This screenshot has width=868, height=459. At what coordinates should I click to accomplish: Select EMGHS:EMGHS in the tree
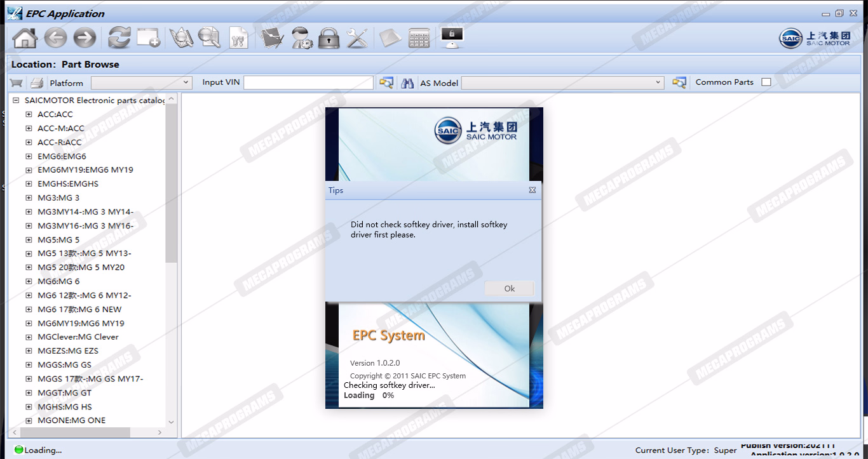click(x=68, y=183)
